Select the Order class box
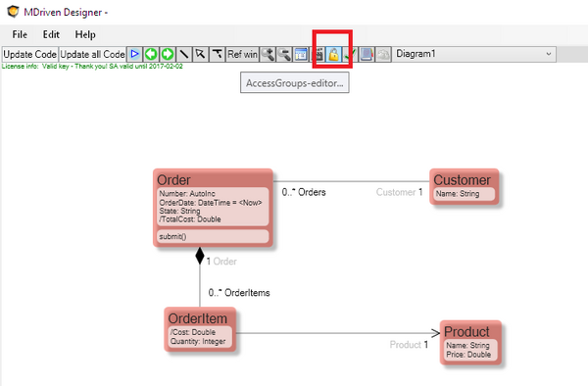Image resolution: width=588 pixels, height=386 pixels. [x=213, y=208]
